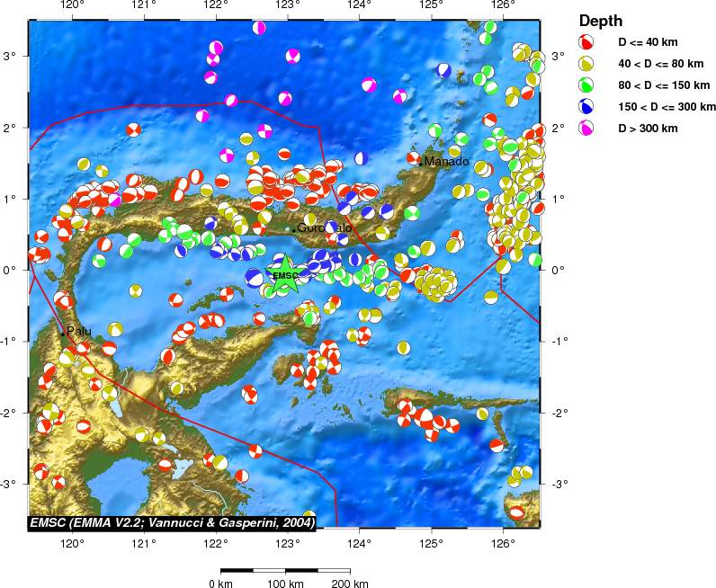Click the Manado city dot marker
The height and width of the screenshot is (588, 716).
420,163
